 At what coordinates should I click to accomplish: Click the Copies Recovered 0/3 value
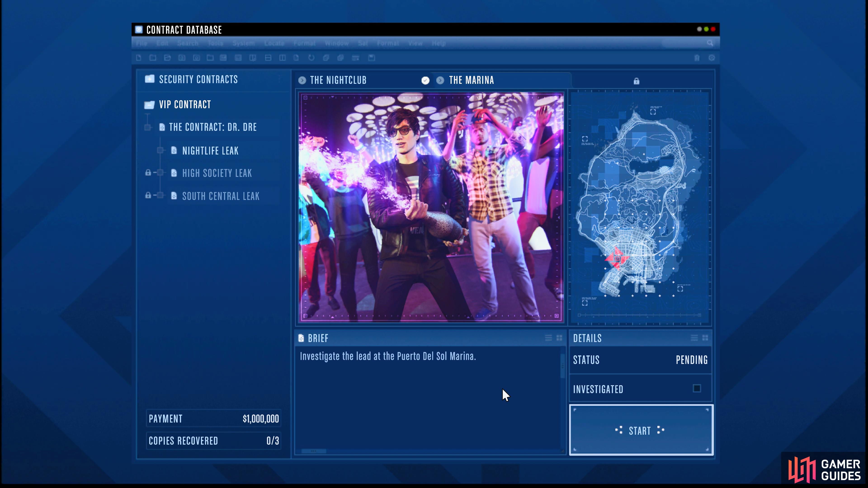[x=273, y=441]
